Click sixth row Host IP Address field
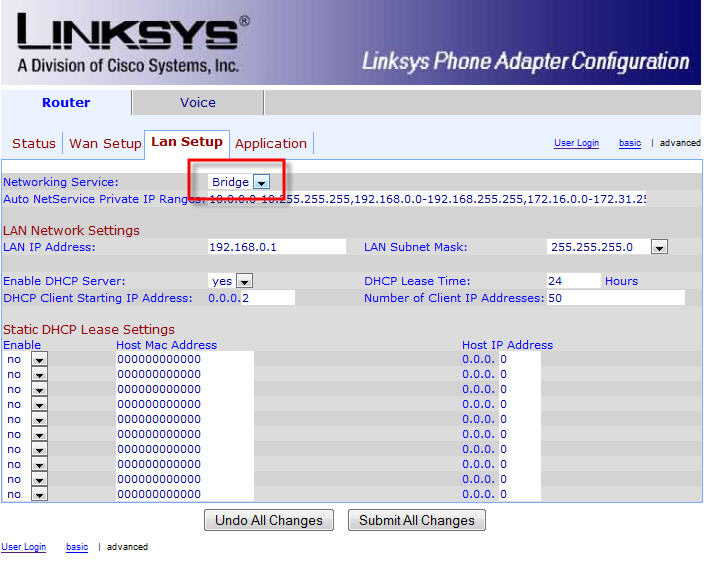 519,434
